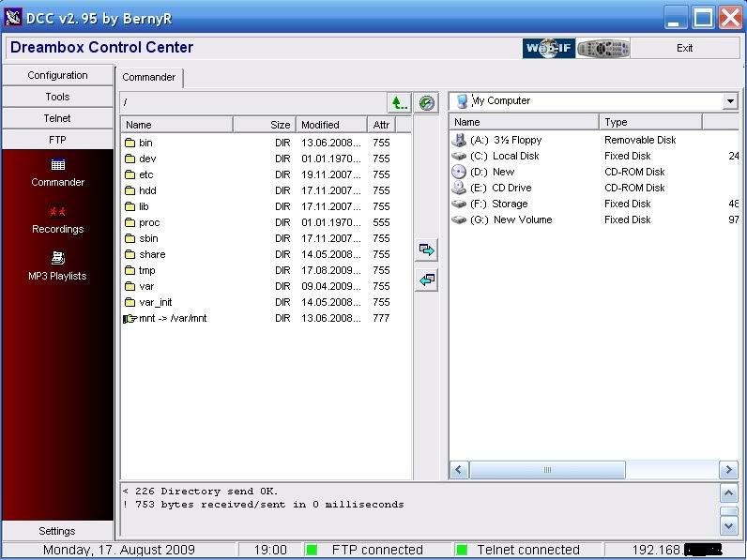Go up one directory with green arrow
This screenshot has width=747, height=560.
click(399, 102)
